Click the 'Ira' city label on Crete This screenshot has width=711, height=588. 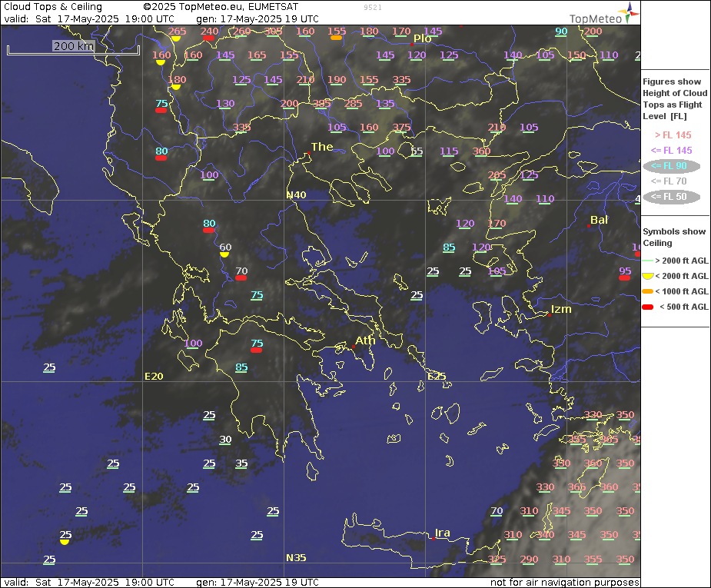442,533
